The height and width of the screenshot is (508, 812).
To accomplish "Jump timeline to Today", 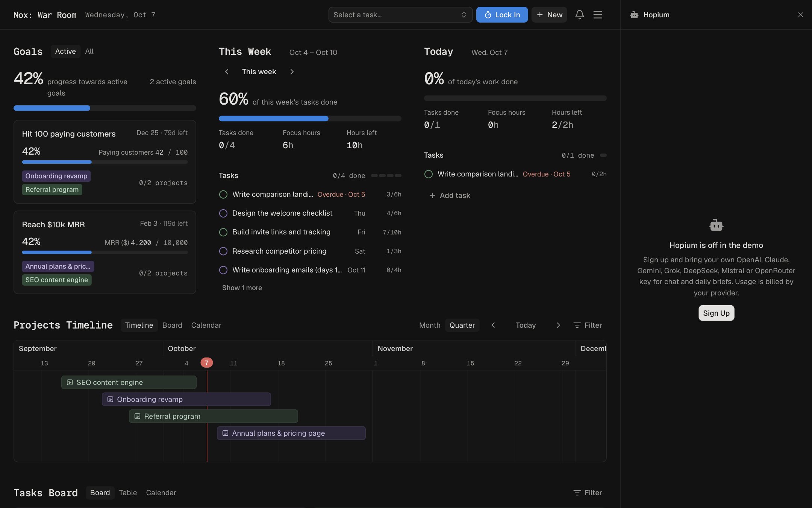I will coord(526,325).
